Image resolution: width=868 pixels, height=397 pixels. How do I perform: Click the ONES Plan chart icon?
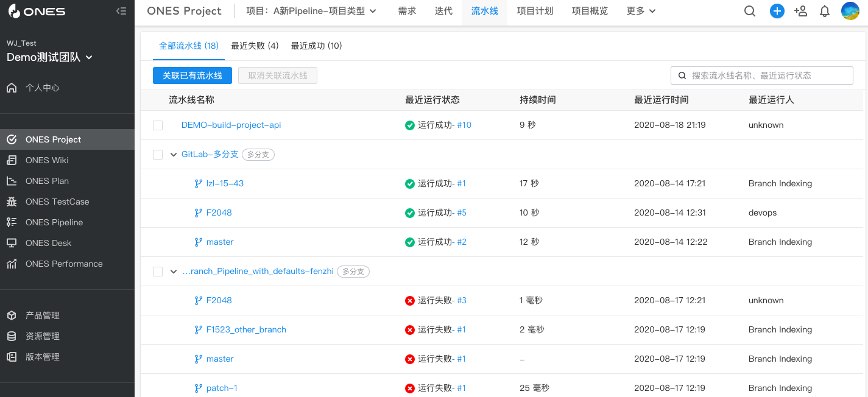coord(12,181)
